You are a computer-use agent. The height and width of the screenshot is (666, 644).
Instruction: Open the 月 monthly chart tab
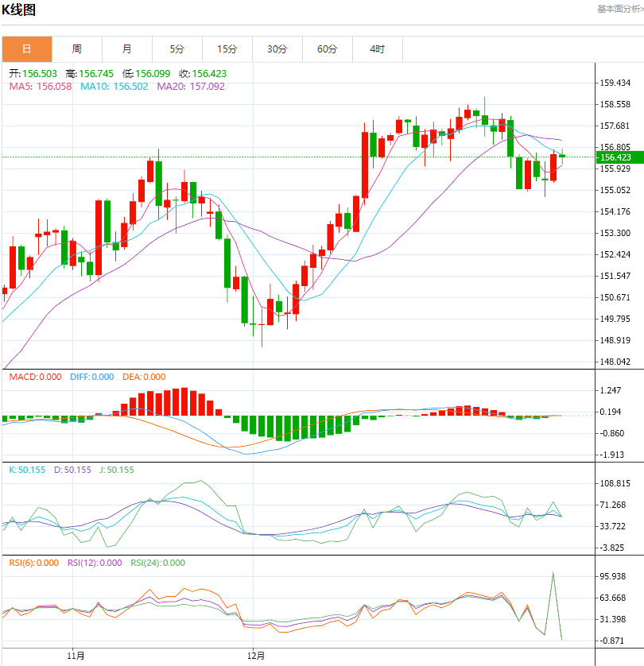point(127,49)
